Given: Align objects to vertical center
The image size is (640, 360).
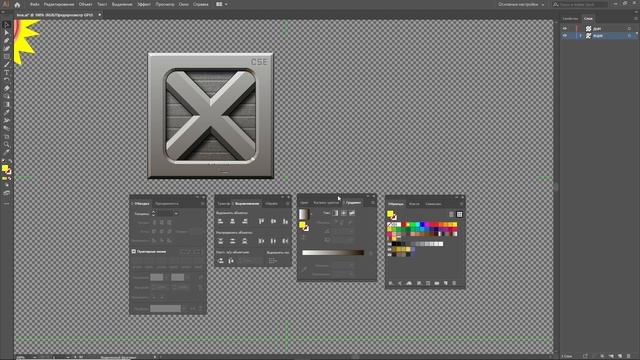Looking at the screenshot, I should pyautogui.click(x=273, y=221).
